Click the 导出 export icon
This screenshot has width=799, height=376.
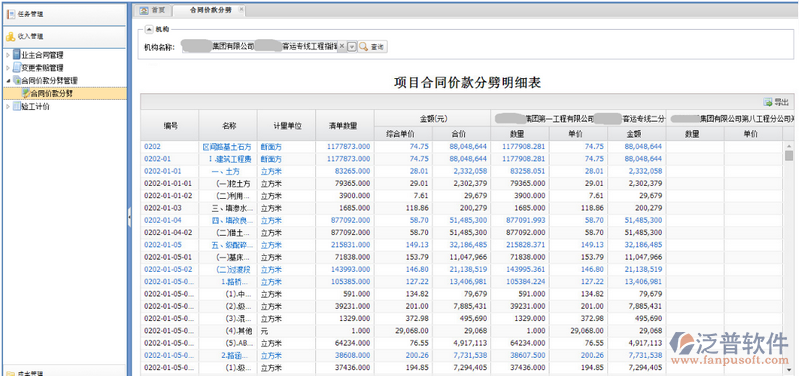(x=768, y=102)
